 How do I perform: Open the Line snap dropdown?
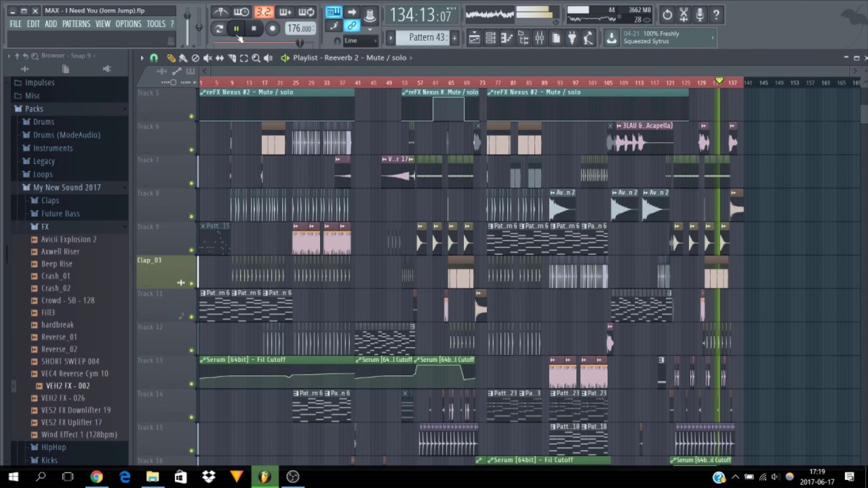360,41
